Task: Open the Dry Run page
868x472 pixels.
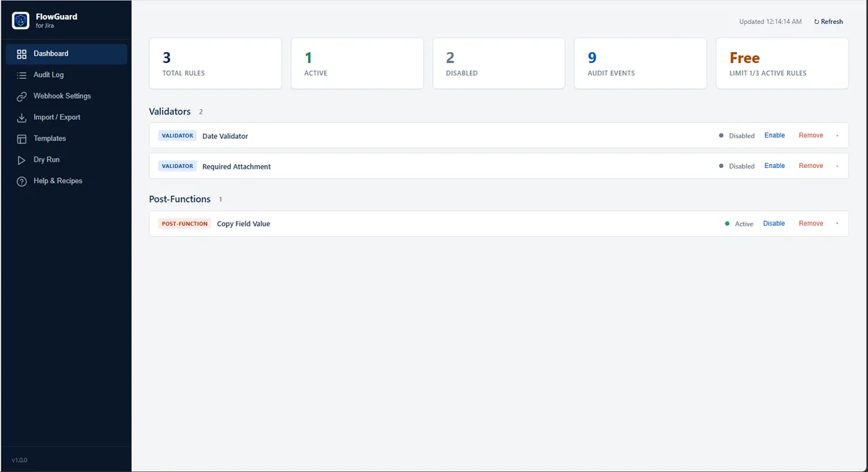Action: tap(66, 159)
